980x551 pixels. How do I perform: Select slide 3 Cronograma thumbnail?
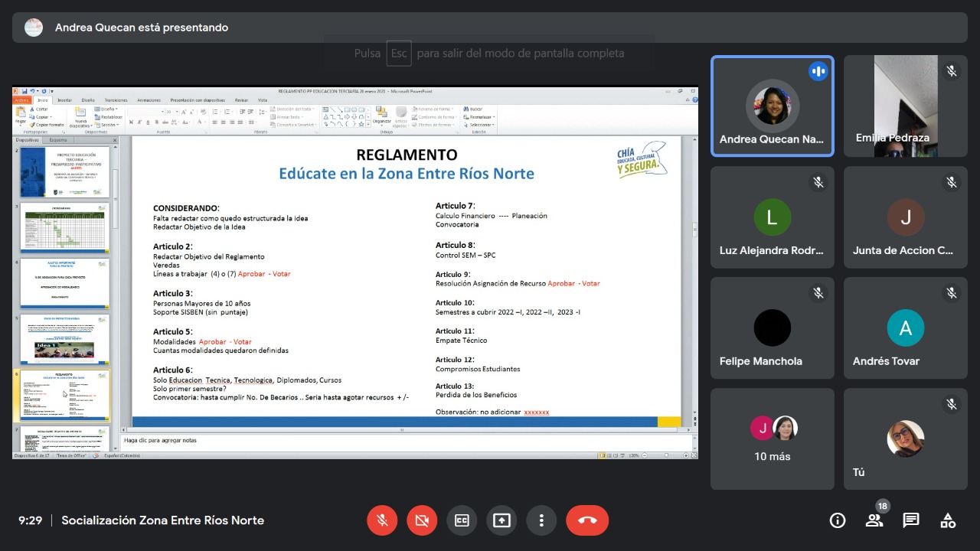[65, 228]
